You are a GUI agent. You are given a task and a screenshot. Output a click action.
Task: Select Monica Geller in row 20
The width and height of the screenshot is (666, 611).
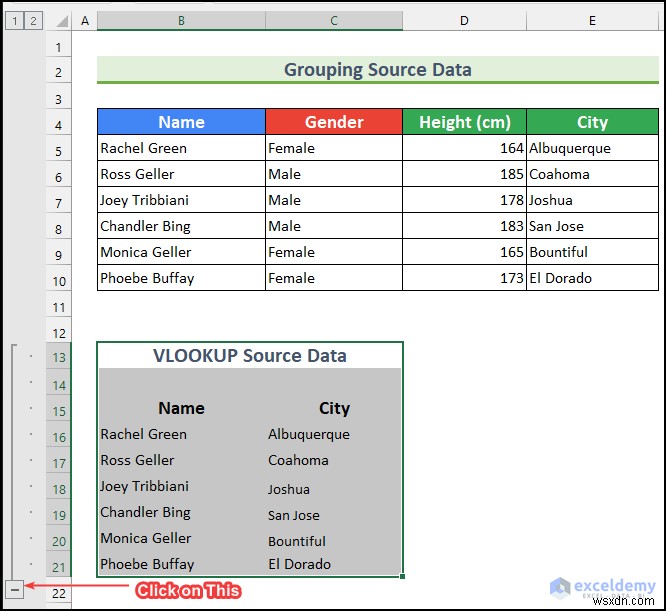181,538
